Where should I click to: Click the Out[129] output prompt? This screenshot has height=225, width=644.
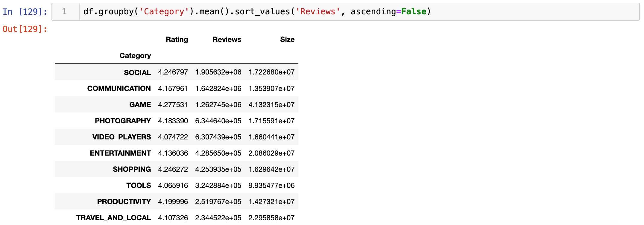[25, 29]
